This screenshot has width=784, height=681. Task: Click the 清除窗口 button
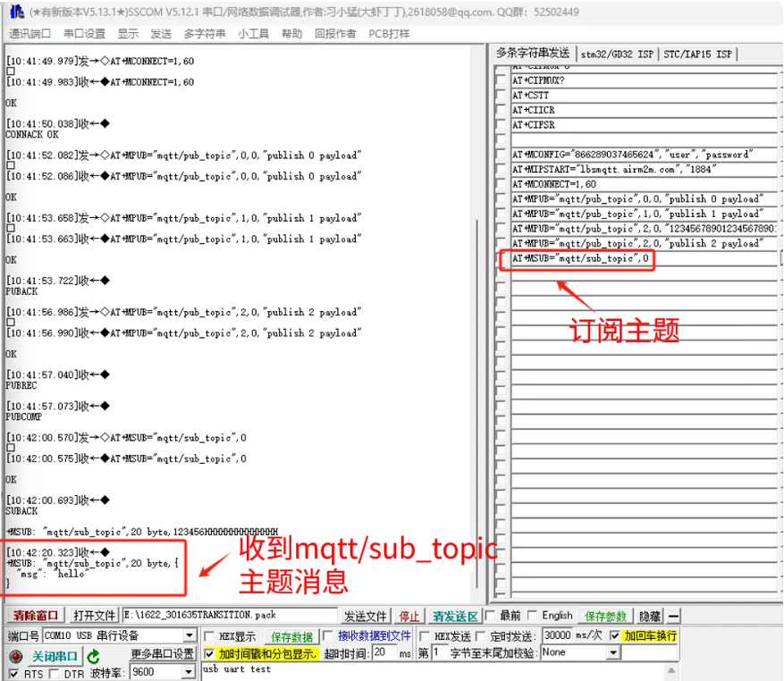click(35, 615)
